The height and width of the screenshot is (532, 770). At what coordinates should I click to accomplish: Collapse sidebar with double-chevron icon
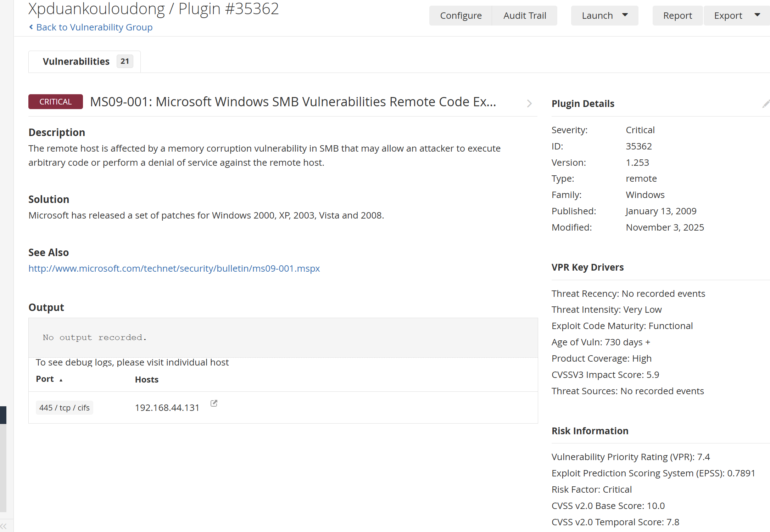coord(4,526)
